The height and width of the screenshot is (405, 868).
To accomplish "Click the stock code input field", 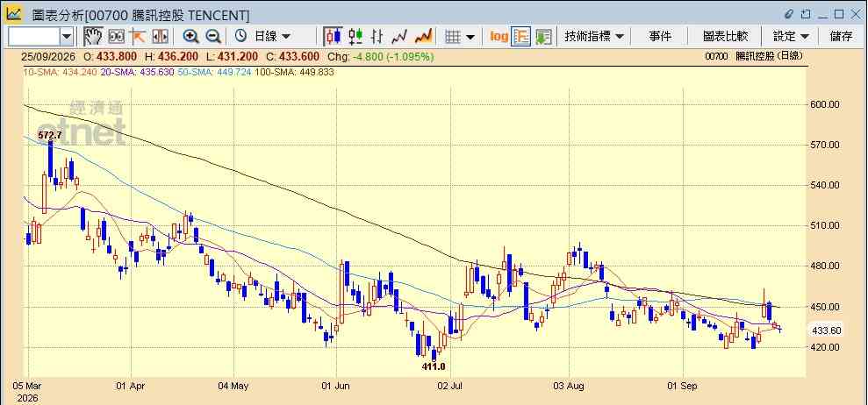I will pyautogui.click(x=33, y=37).
